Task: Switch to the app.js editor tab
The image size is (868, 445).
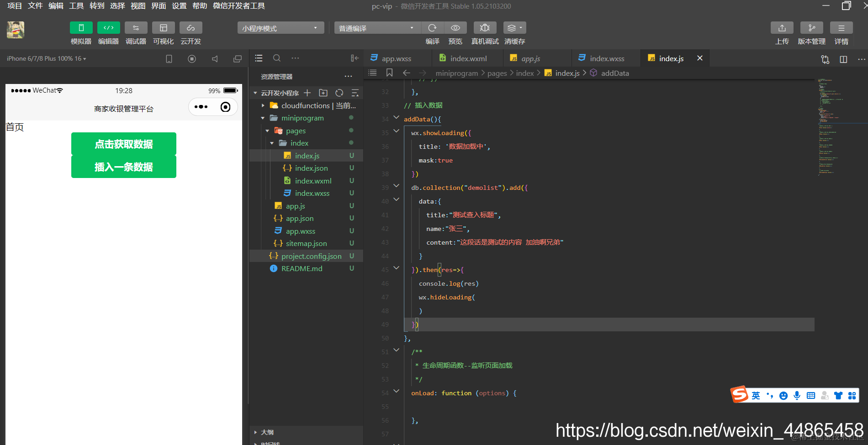Action: (537, 58)
